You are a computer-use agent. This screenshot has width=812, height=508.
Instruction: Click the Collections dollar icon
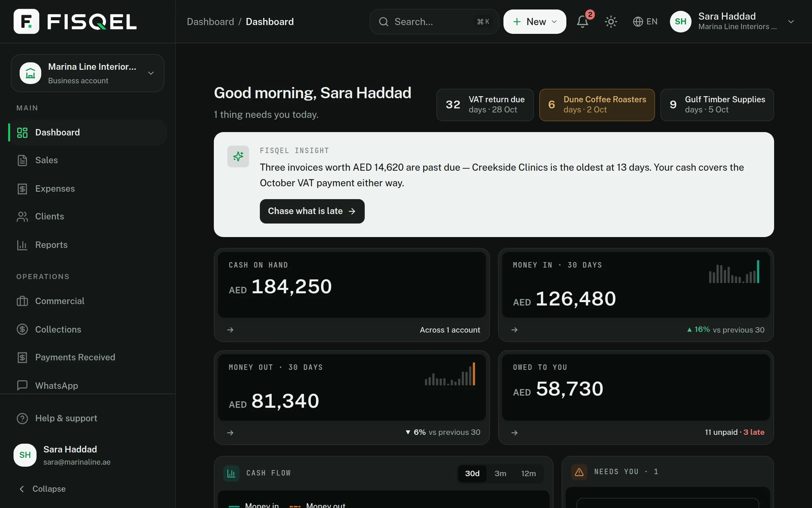(x=22, y=330)
